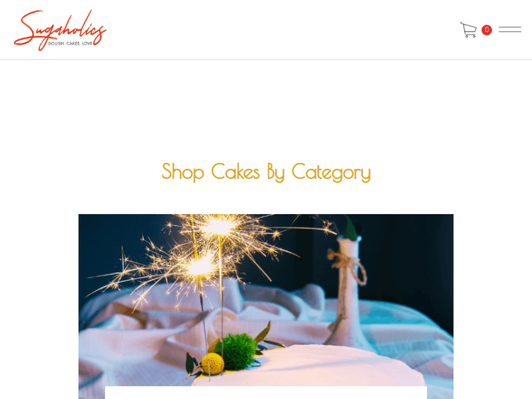
Task: Click the red cart count badge
Action: (x=487, y=30)
